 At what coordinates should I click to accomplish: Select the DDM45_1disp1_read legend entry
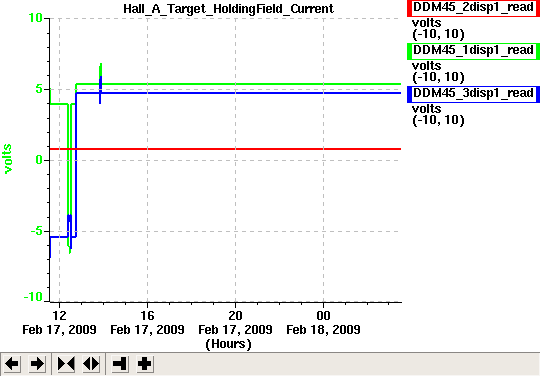click(473, 51)
